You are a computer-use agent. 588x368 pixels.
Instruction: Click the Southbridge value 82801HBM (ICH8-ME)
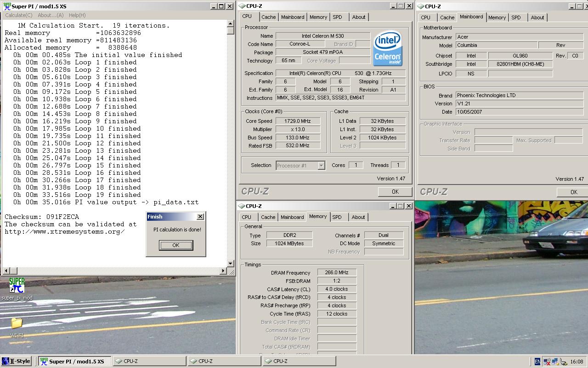520,64
